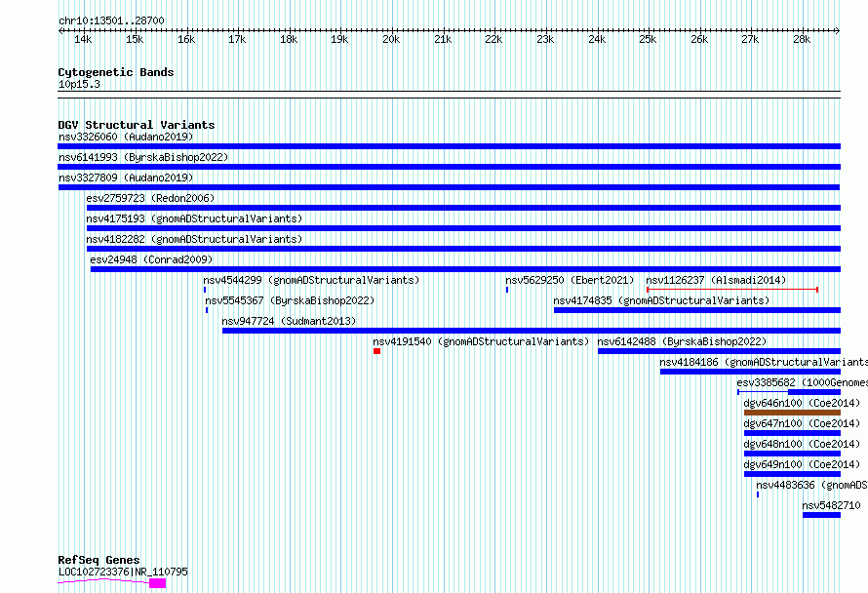Click the nsv4174835 gnomAD label
Screen dimensions: 868x593
coord(661,300)
